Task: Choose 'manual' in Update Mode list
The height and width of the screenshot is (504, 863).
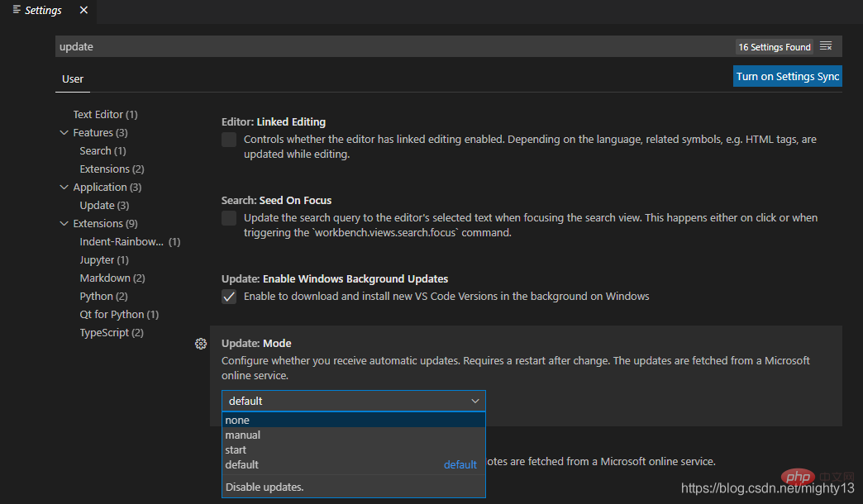Action: click(353, 435)
